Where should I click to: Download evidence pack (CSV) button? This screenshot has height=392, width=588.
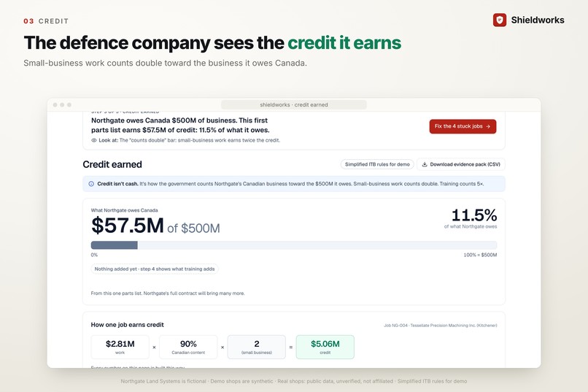[x=461, y=164]
